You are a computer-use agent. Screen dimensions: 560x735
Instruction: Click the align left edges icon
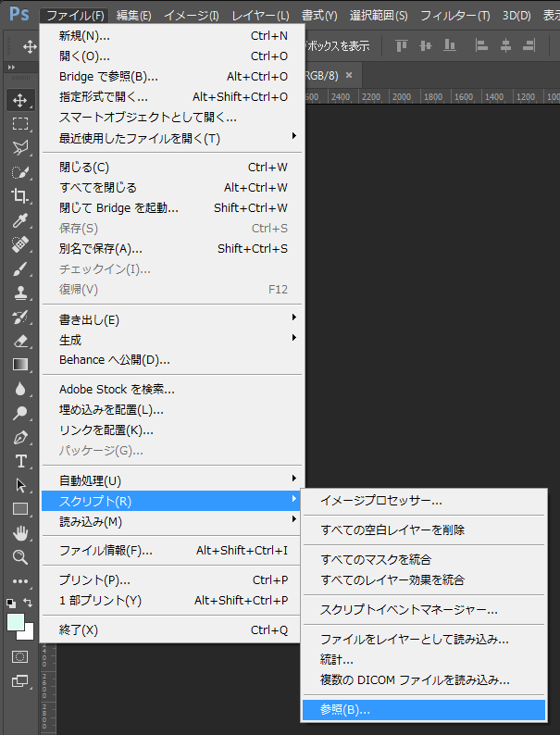[x=481, y=45]
